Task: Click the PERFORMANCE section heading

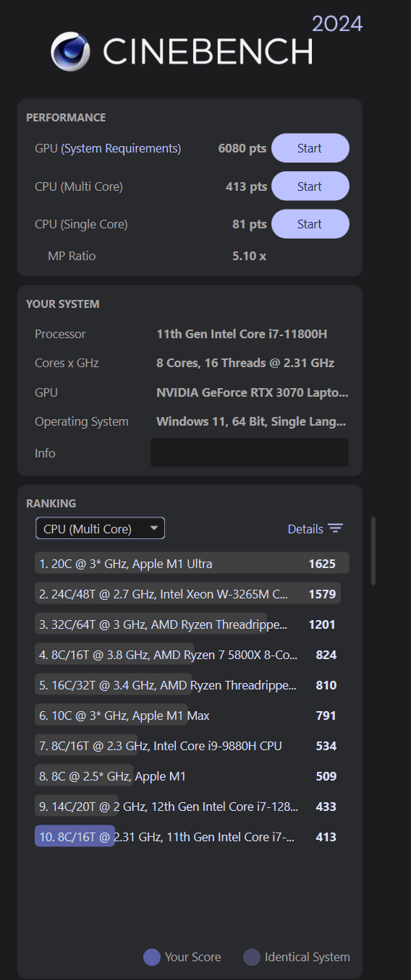Action: [66, 117]
